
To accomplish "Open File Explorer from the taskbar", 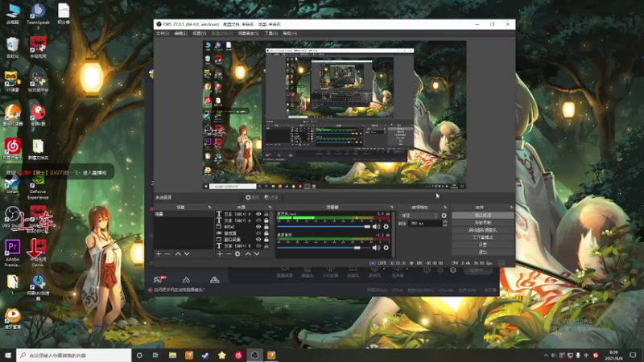I will [172, 355].
